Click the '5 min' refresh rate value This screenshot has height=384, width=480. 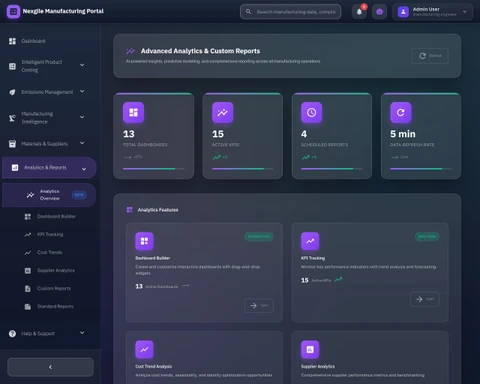[x=403, y=134]
